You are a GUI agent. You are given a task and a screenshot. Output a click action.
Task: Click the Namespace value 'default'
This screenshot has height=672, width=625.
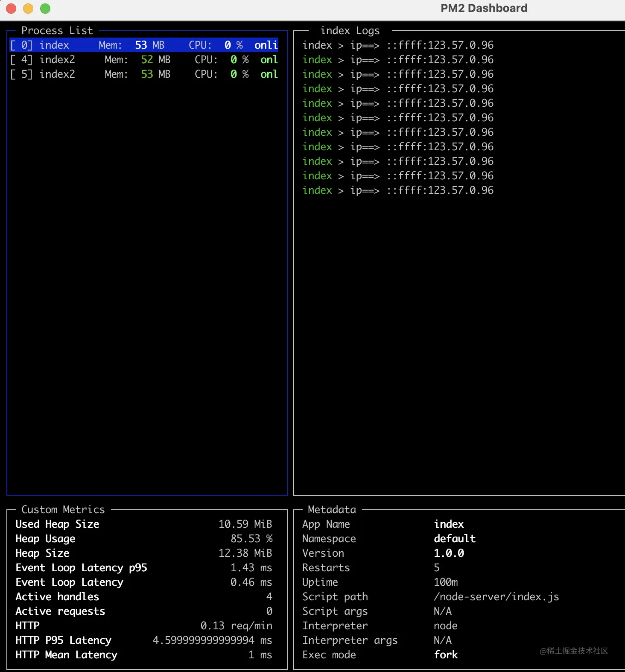[455, 539]
